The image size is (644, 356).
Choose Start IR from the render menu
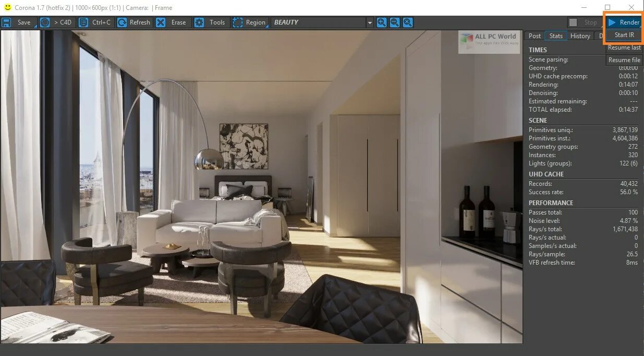click(624, 35)
